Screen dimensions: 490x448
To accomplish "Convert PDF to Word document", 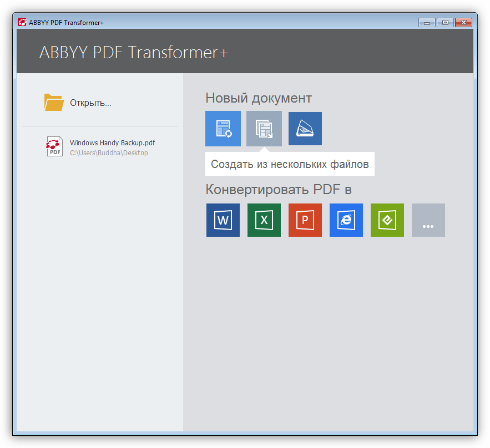I will pyautogui.click(x=223, y=220).
